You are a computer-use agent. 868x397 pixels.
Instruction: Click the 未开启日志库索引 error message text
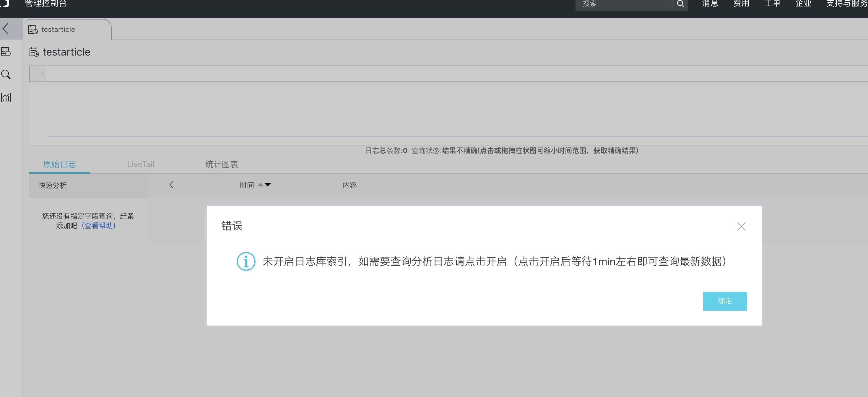[x=494, y=261]
